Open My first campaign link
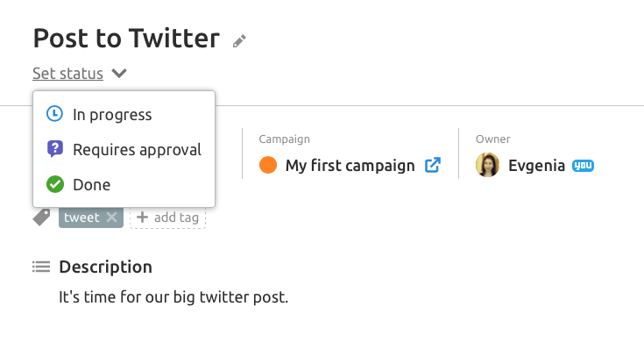 (x=350, y=166)
